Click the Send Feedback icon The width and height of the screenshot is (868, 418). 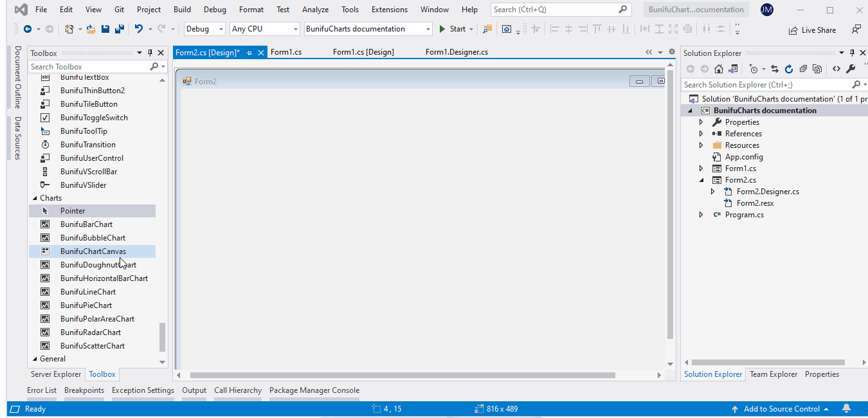click(856, 30)
